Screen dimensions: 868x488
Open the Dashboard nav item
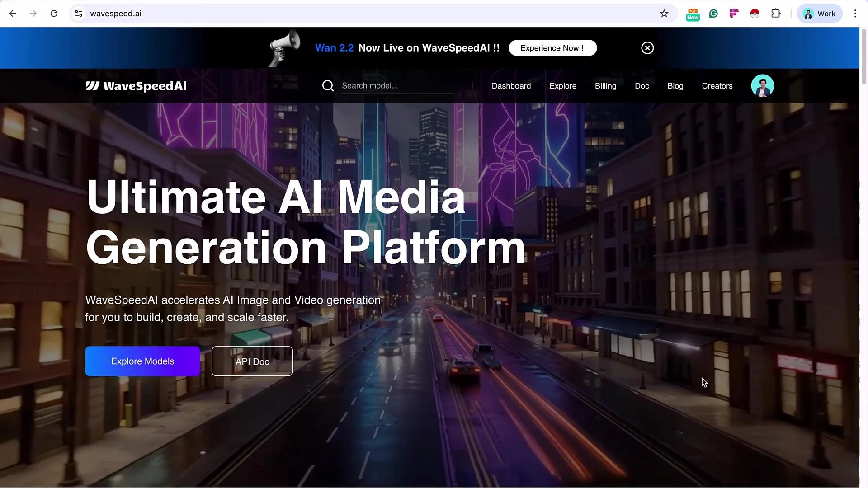511,86
